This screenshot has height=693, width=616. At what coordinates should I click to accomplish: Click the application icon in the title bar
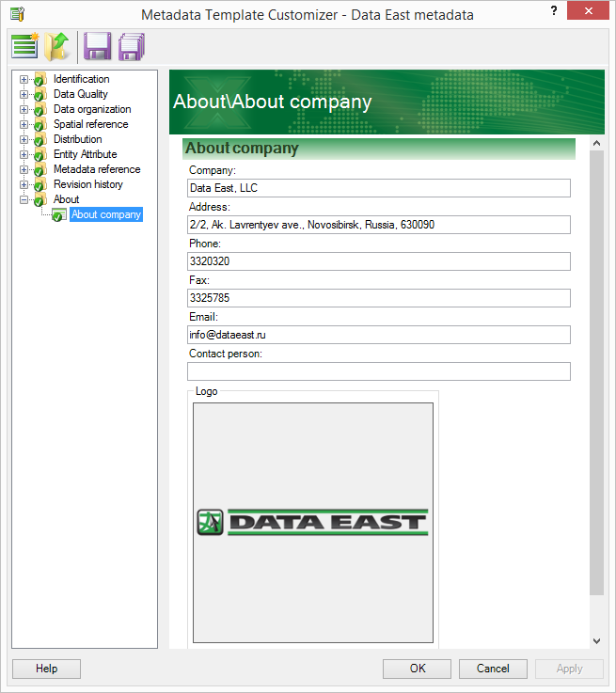tap(16, 13)
